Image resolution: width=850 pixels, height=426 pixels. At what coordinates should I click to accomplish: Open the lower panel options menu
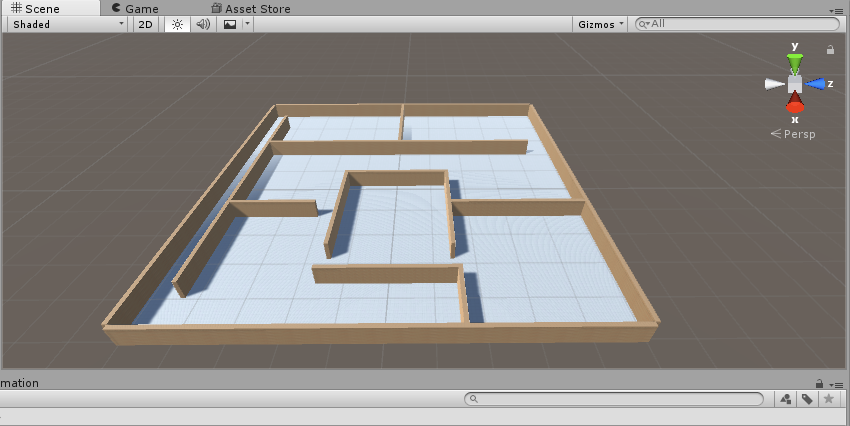[x=835, y=385]
